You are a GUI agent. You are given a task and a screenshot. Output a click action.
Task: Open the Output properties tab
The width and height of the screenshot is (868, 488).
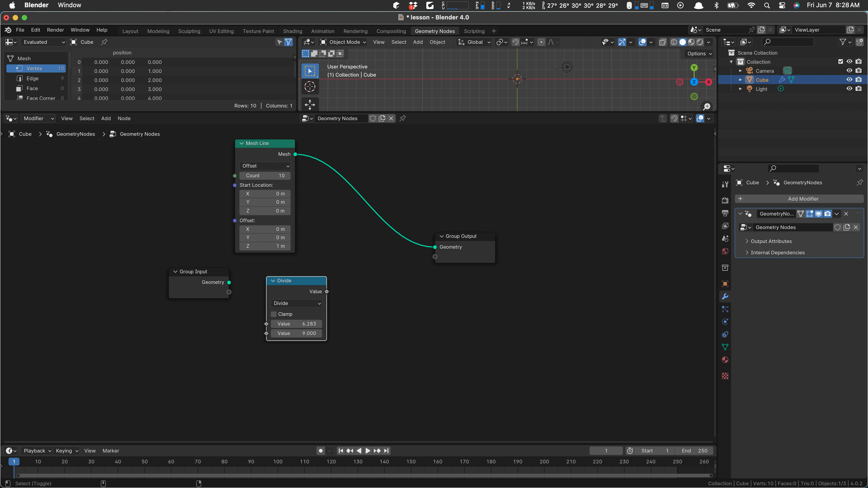point(725,213)
